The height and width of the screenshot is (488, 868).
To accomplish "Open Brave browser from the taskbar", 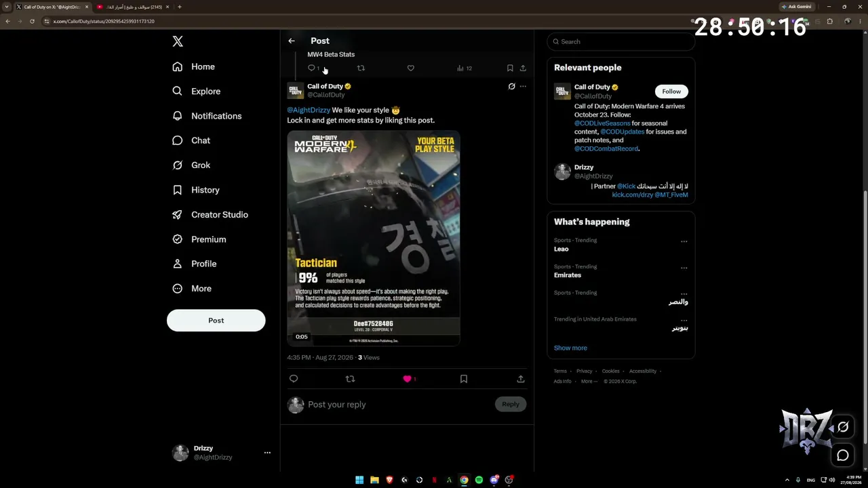I will pyautogui.click(x=389, y=480).
